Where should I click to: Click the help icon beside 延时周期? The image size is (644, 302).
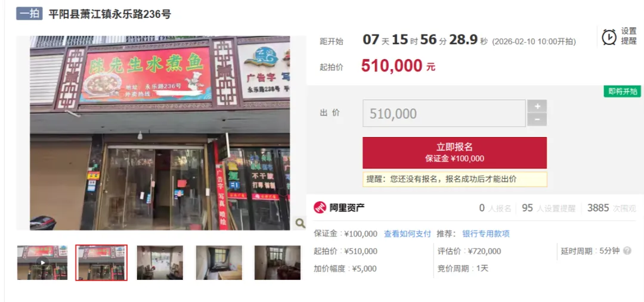pos(627,251)
